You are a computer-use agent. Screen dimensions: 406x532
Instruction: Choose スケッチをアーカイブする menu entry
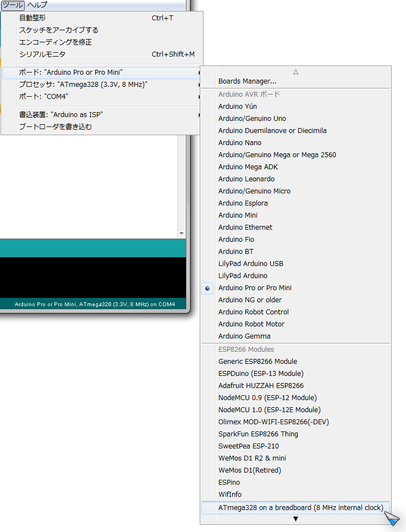pyautogui.click(x=102, y=30)
